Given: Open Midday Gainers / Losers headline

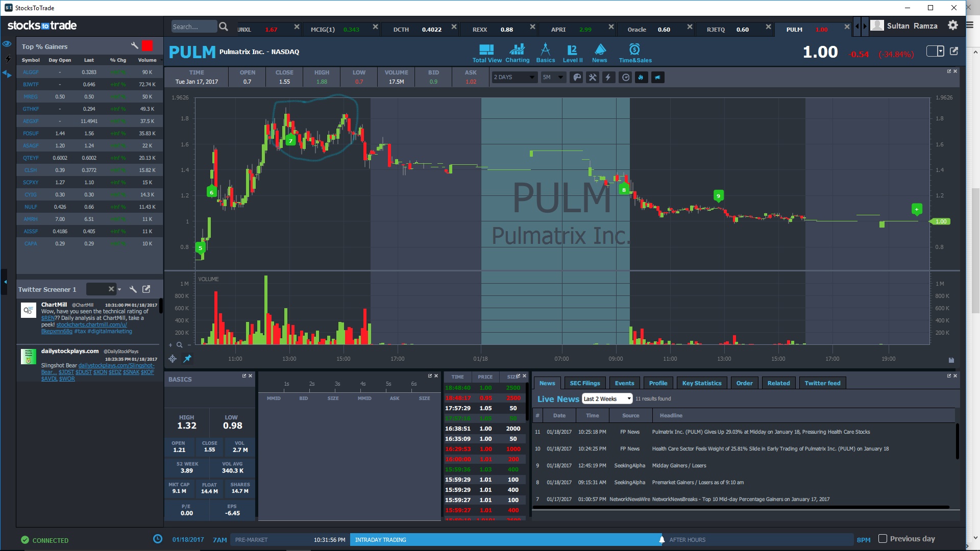Looking at the screenshot, I should pos(679,466).
